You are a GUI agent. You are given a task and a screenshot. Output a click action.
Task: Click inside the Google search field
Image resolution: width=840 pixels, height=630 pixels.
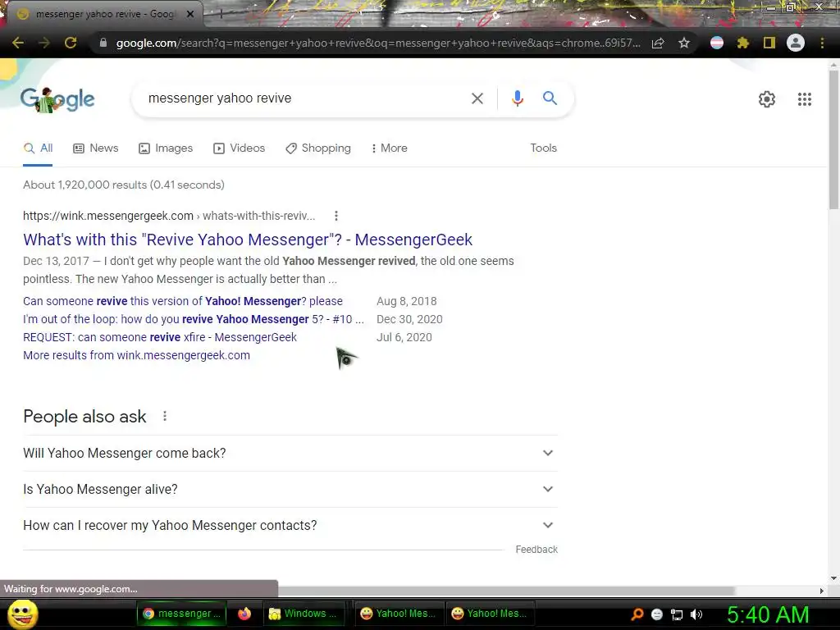(x=300, y=98)
